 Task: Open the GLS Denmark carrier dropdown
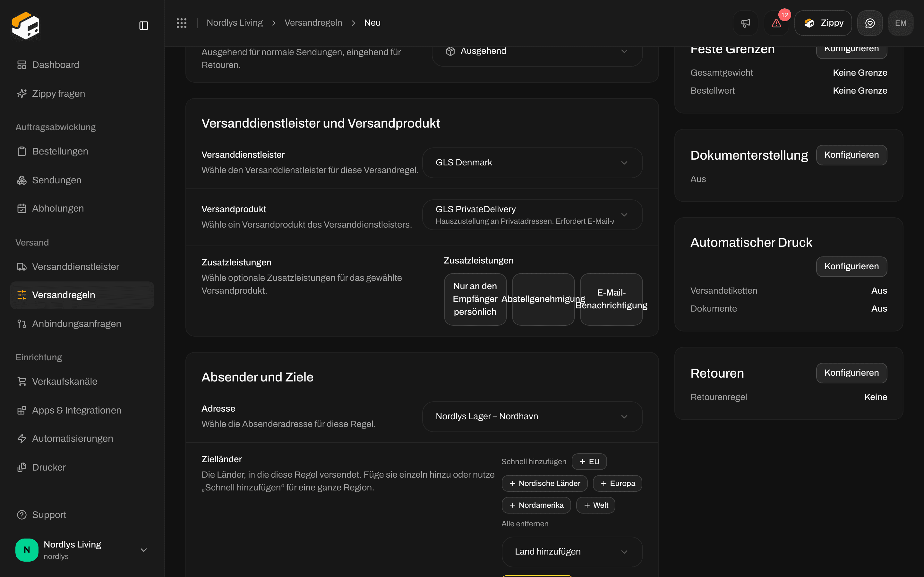[x=532, y=163]
